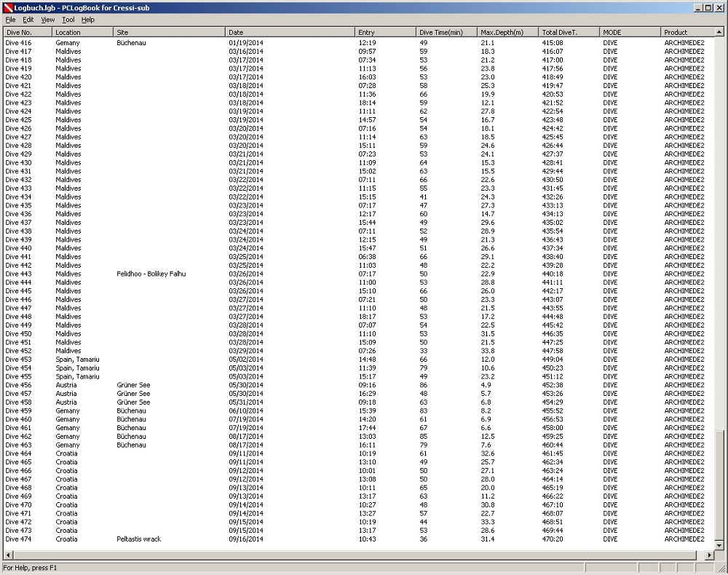
Task: Select the Dive 472 row
Action: pyautogui.click(x=359, y=522)
